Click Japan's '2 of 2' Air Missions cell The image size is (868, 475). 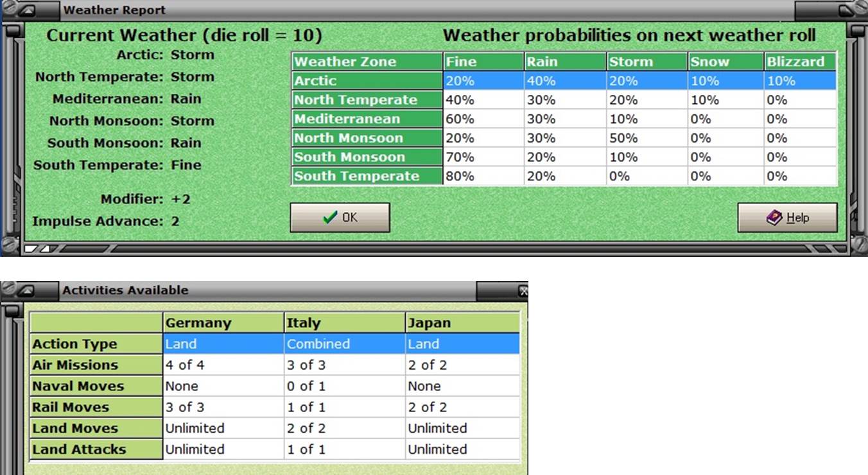[462, 365]
